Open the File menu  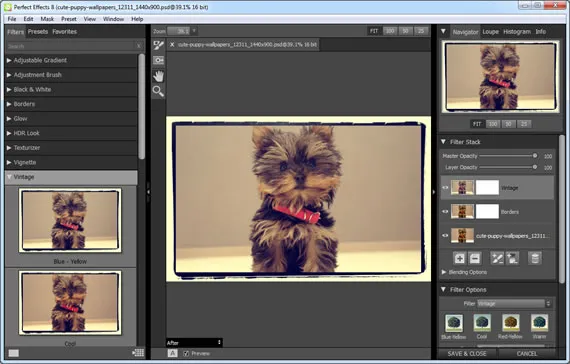[12, 19]
